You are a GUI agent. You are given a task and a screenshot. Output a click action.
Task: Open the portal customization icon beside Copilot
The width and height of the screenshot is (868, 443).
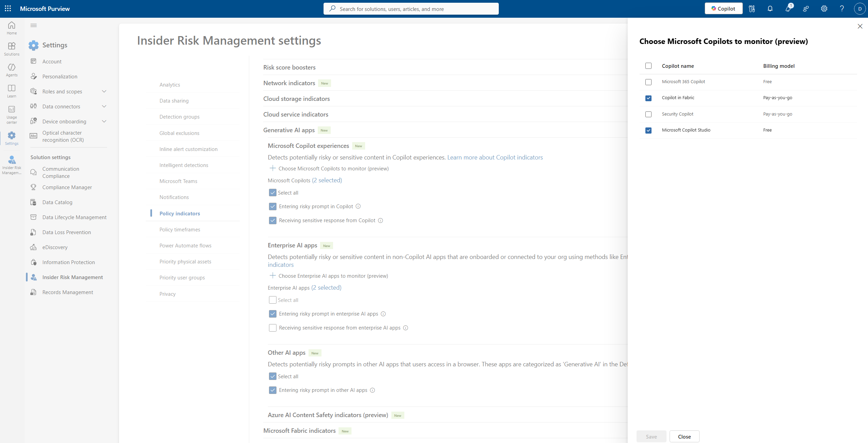point(752,9)
